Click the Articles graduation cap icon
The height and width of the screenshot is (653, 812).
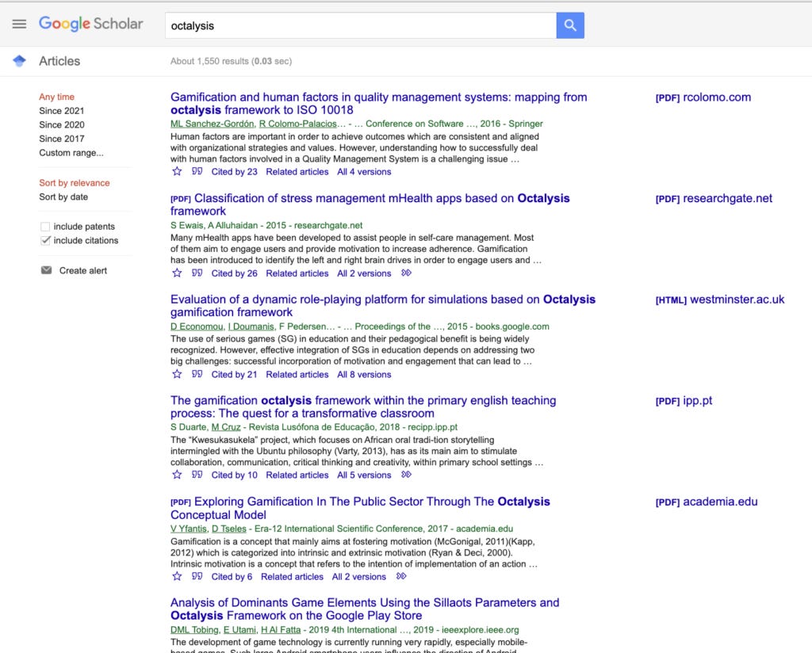pos(17,60)
